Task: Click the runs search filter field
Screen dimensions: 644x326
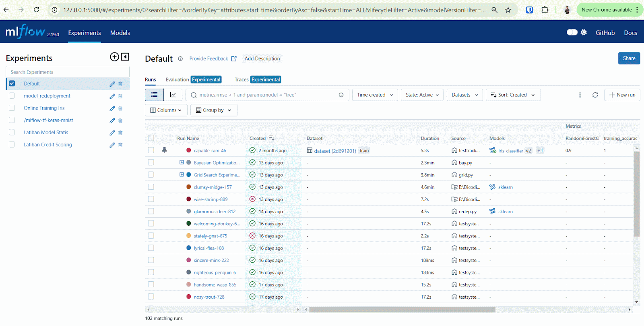Action: 266,95
